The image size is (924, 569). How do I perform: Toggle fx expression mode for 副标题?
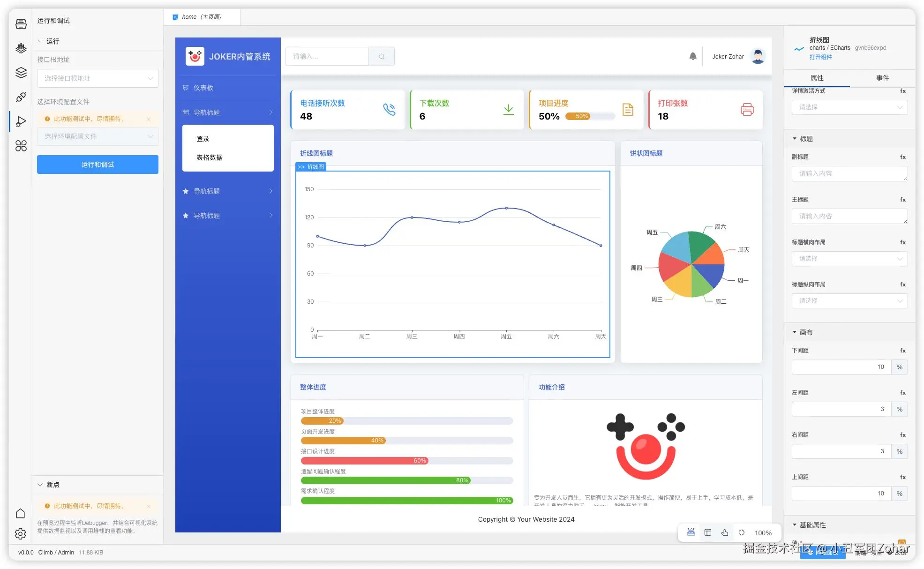902,157
